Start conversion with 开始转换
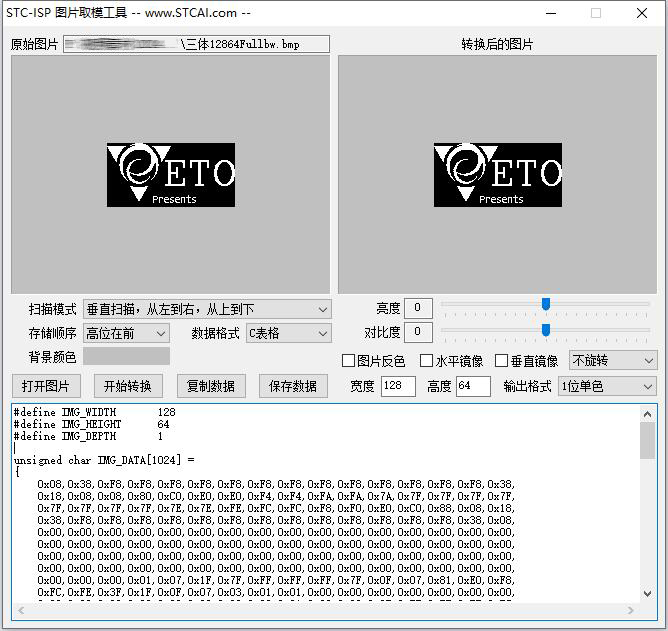 pos(128,386)
